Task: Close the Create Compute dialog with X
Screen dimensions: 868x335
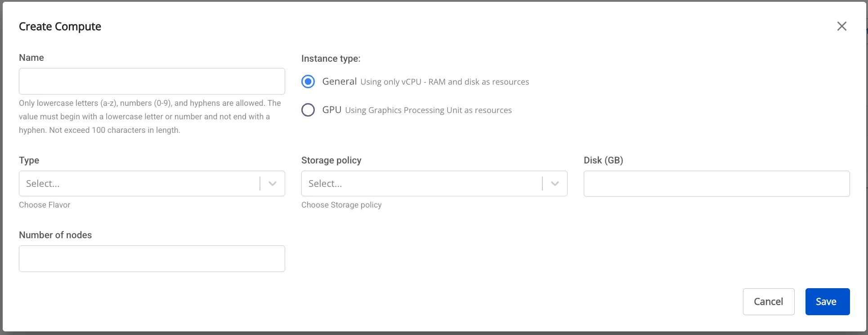Action: [841, 26]
